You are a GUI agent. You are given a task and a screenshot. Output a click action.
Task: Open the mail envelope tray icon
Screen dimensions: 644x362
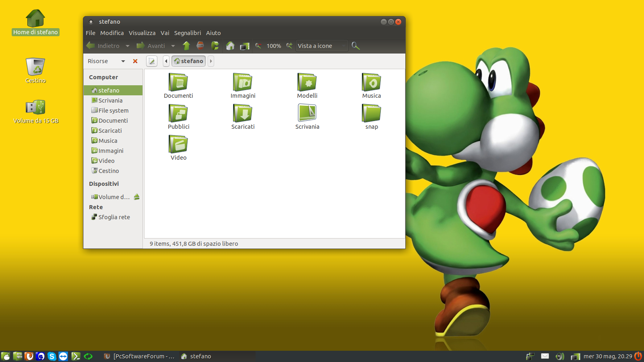[x=545, y=356]
